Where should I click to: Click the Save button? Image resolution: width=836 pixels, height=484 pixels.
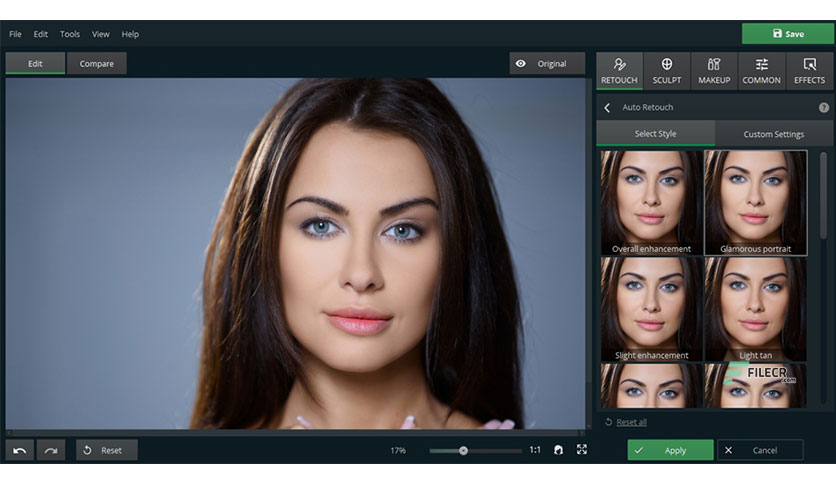coord(788,34)
